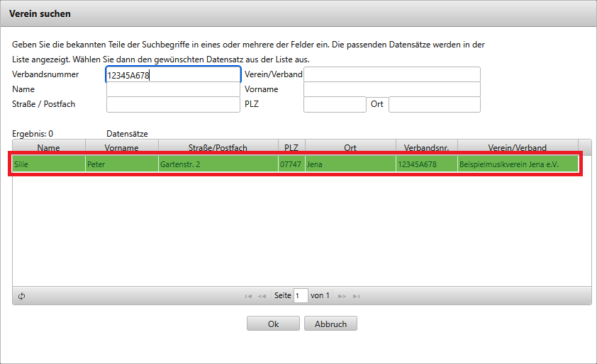
Task: Click the Vorname search field
Action: tap(391, 89)
